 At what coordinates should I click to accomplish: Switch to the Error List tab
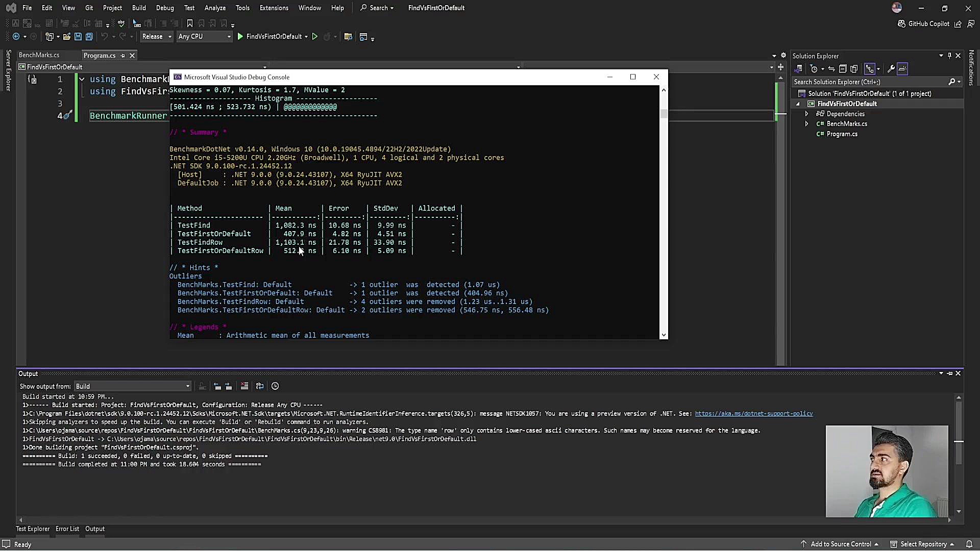(x=67, y=529)
